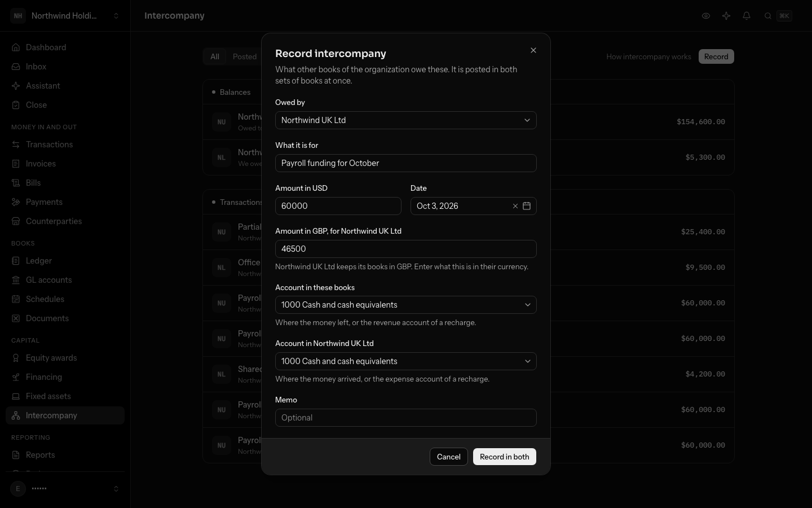Clear the Oct 3, 2026 date

(x=515, y=206)
